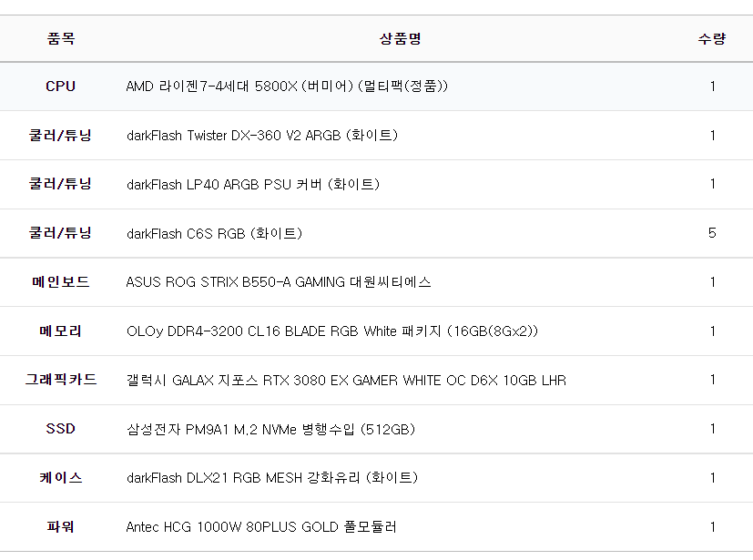Click quantity 5 in the darkFlash C6S row

pyautogui.click(x=712, y=233)
